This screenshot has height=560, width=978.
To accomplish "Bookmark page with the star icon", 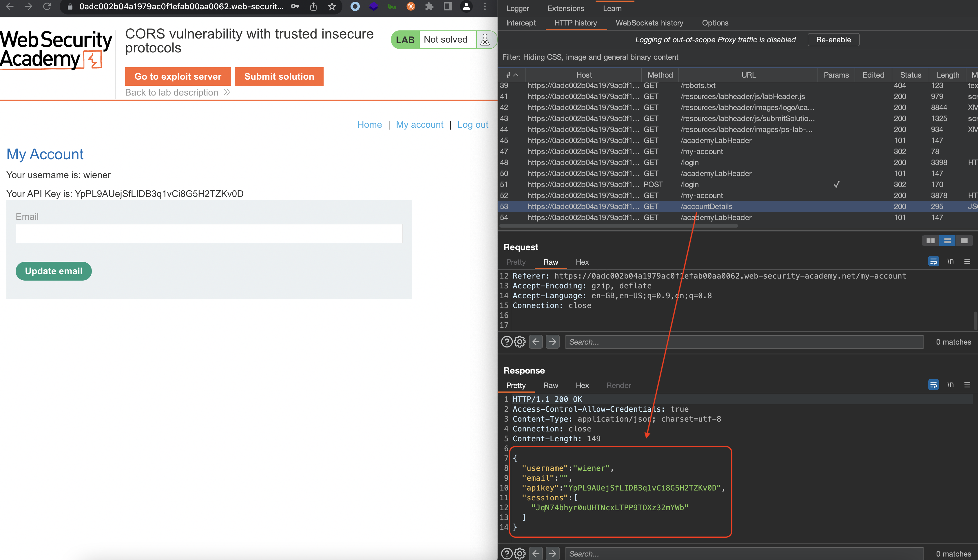I will [332, 6].
